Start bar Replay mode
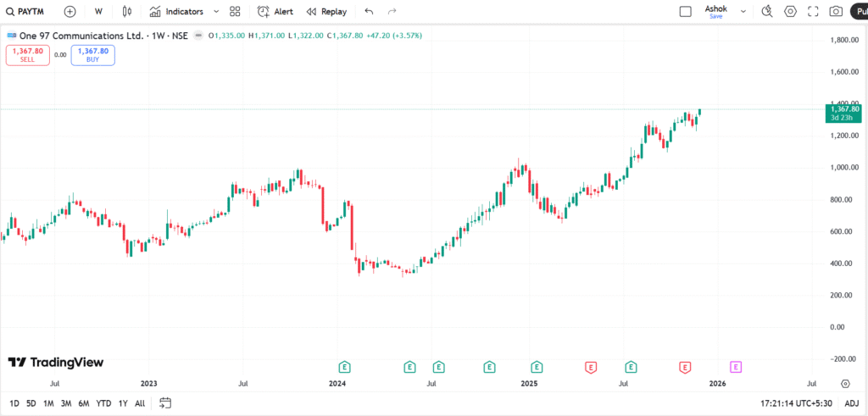 [326, 12]
